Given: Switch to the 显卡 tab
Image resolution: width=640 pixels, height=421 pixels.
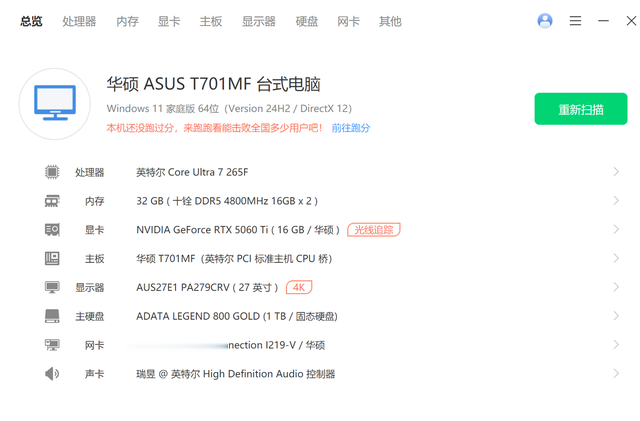Looking at the screenshot, I should 169,21.
